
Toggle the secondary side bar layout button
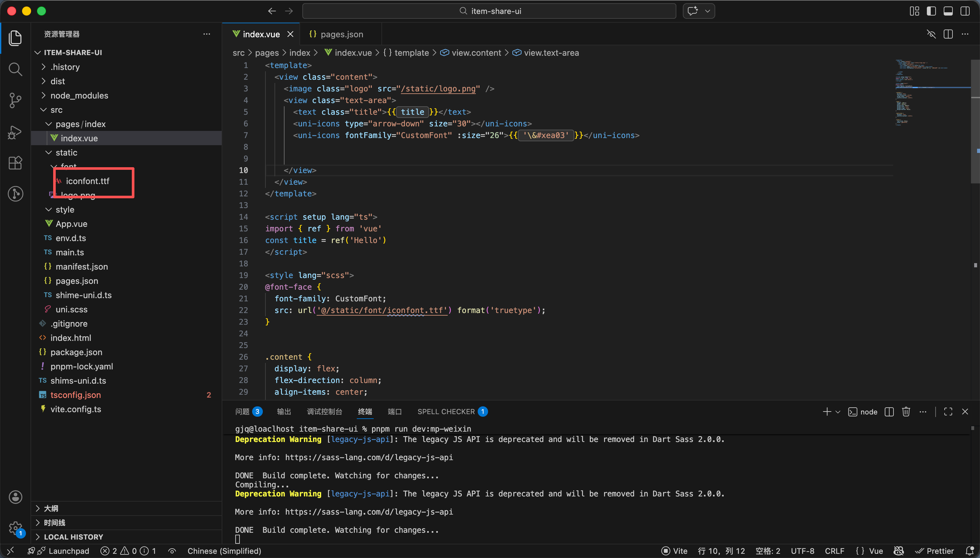tap(965, 11)
